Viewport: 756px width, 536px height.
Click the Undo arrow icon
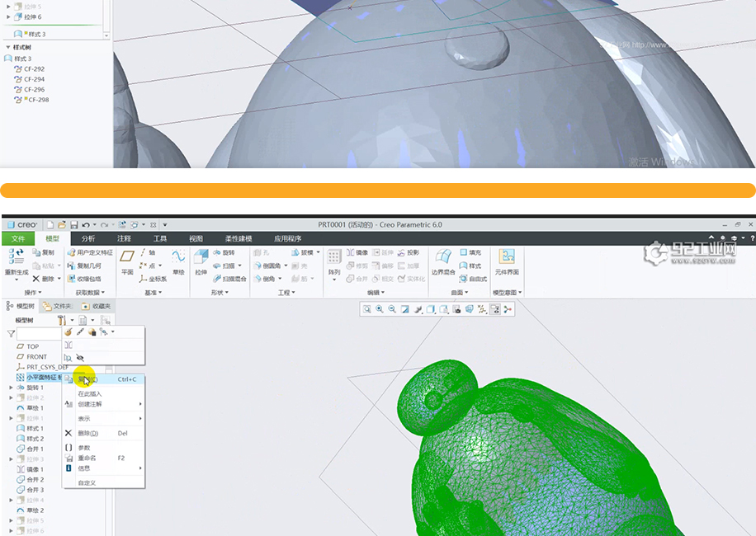pos(86,225)
